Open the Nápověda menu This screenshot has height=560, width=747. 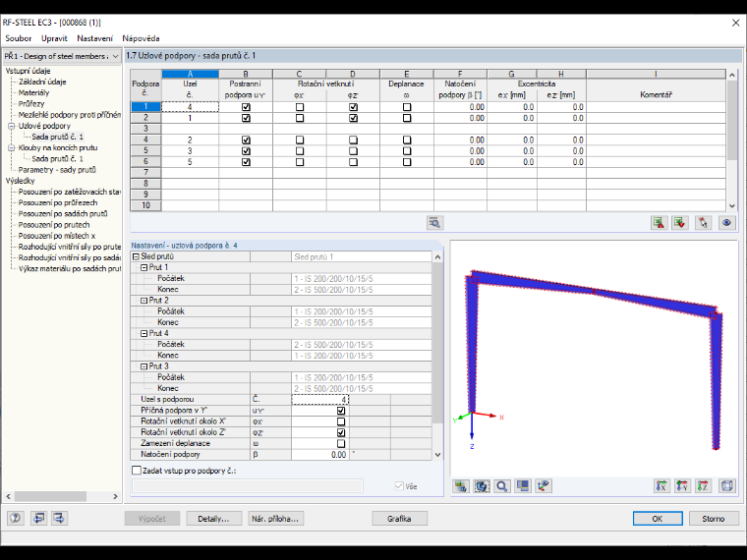tap(141, 38)
